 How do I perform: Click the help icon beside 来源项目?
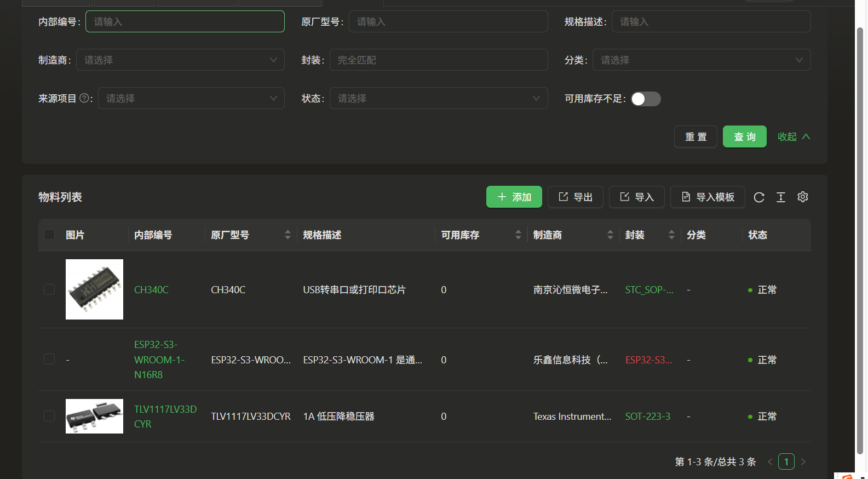[x=84, y=98]
